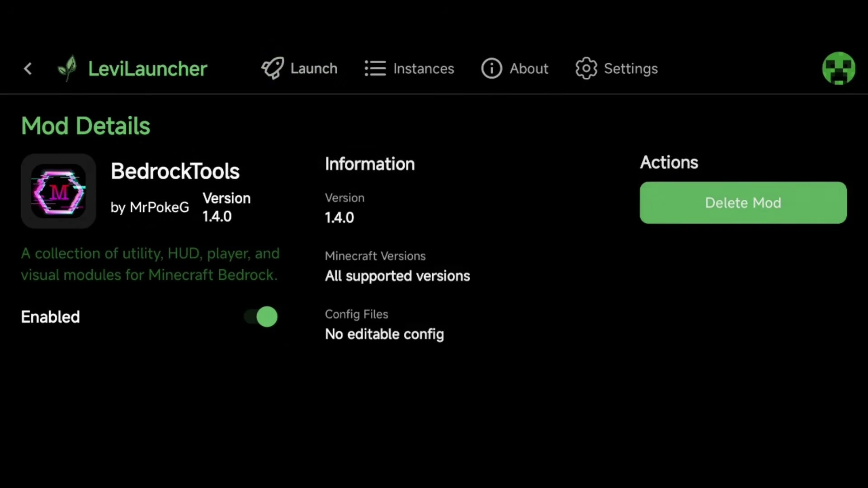Click the Mod Details heading

(x=85, y=126)
